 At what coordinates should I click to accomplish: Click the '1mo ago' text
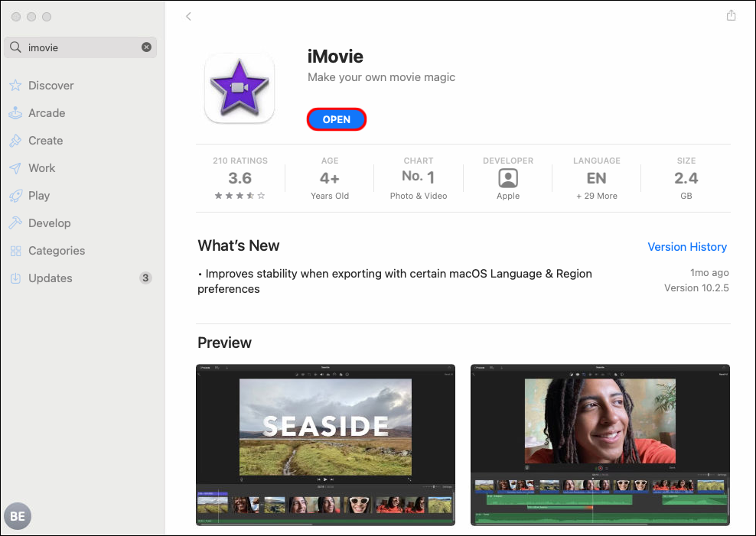click(709, 272)
